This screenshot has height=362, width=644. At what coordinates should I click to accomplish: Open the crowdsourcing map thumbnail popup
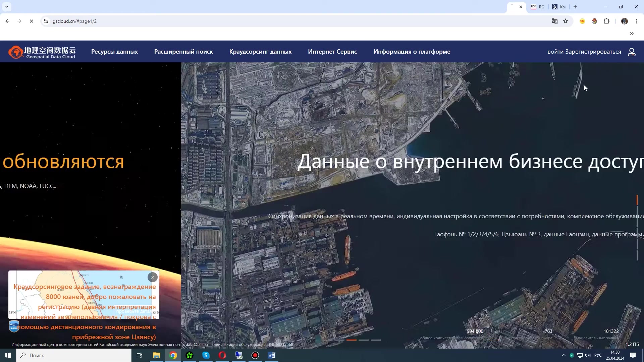click(84, 295)
